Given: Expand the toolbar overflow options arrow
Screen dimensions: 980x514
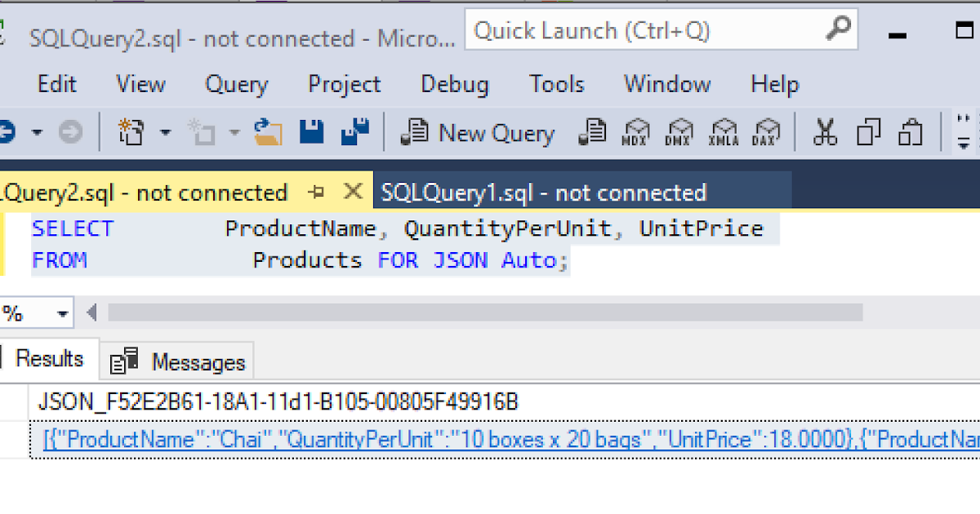Looking at the screenshot, I should pos(964,144).
